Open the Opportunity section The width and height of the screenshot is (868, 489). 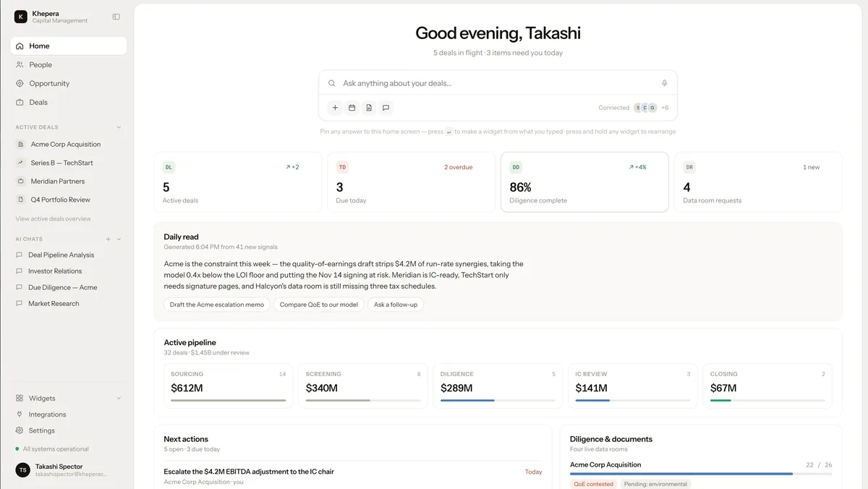69,84
